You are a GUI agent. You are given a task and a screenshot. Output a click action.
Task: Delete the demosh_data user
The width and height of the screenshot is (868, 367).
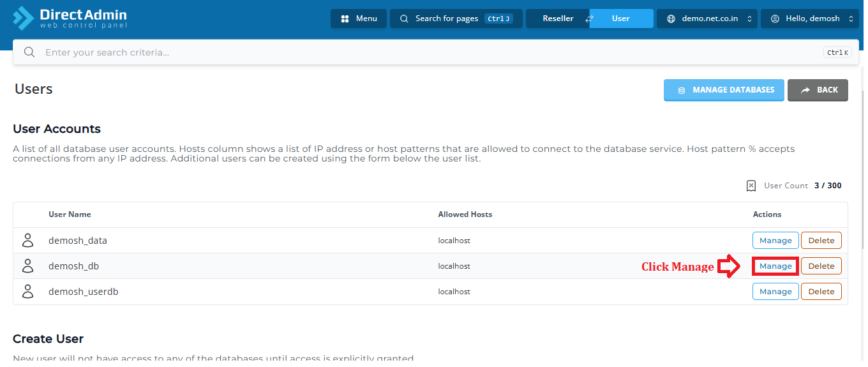click(821, 241)
